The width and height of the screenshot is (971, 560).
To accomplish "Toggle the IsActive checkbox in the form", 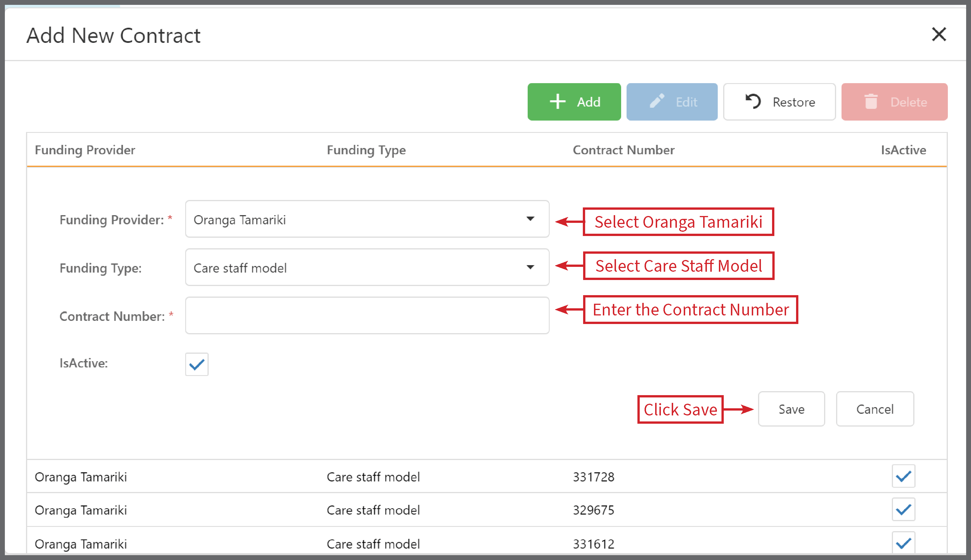I will tap(197, 364).
